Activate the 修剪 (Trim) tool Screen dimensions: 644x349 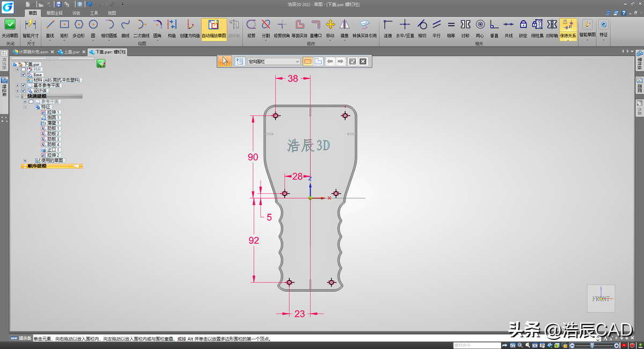(x=251, y=25)
